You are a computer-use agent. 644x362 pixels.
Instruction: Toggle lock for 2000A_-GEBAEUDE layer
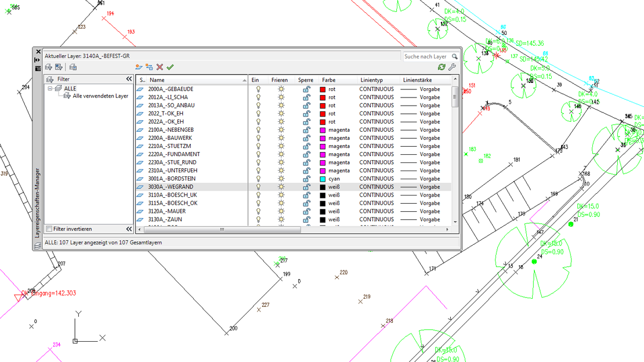coord(306,89)
